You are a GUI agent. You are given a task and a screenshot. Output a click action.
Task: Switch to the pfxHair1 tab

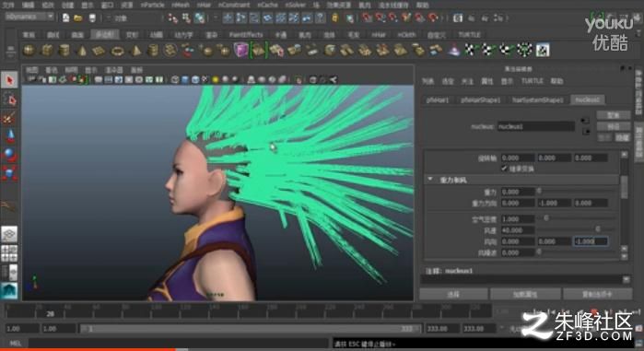coord(438,99)
